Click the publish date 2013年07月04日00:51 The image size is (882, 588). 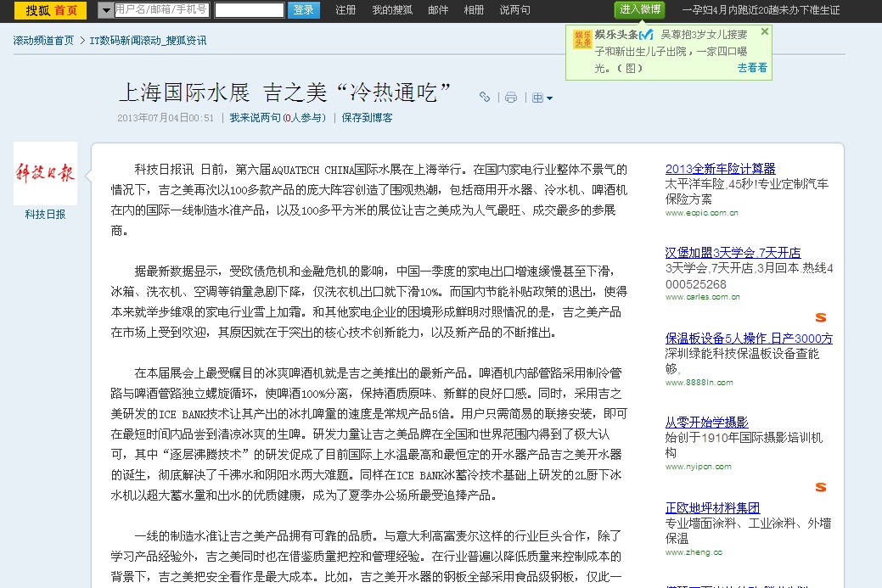click(166, 118)
